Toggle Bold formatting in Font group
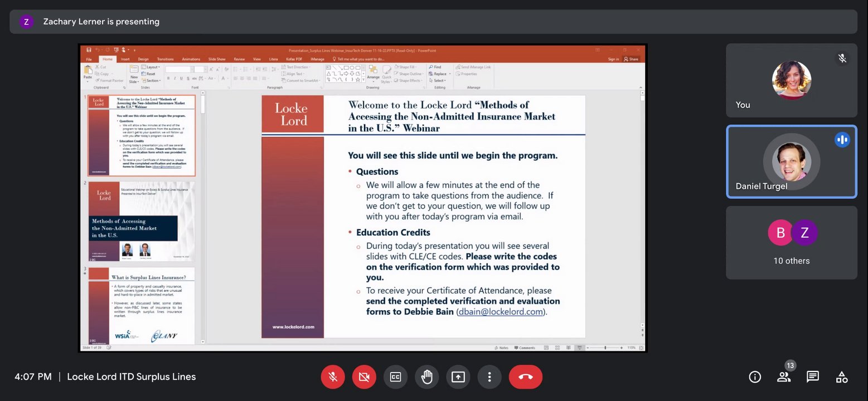The width and height of the screenshot is (868, 401). tap(168, 79)
